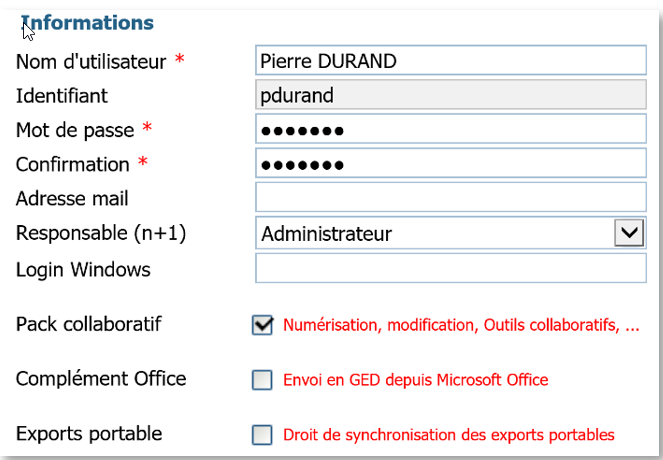The image size is (663, 460).
Task: Select the greyed Identifiant field showing pdurand
Action: click(450, 96)
